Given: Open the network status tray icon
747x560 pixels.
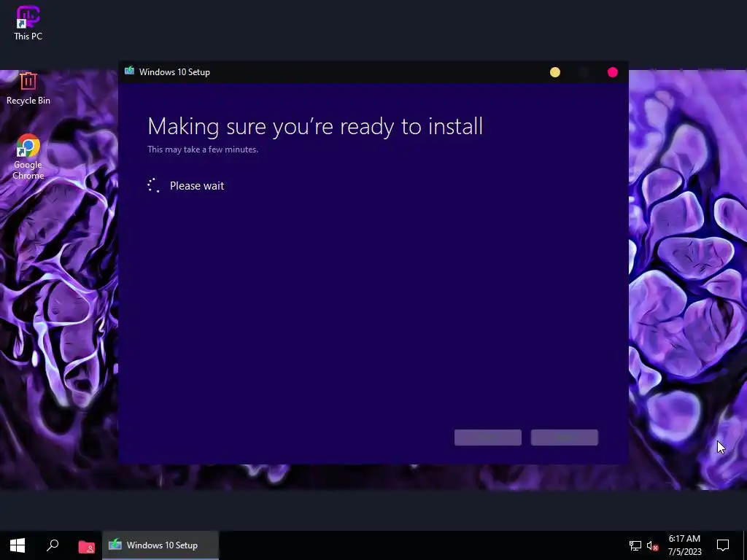Looking at the screenshot, I should click(x=635, y=545).
